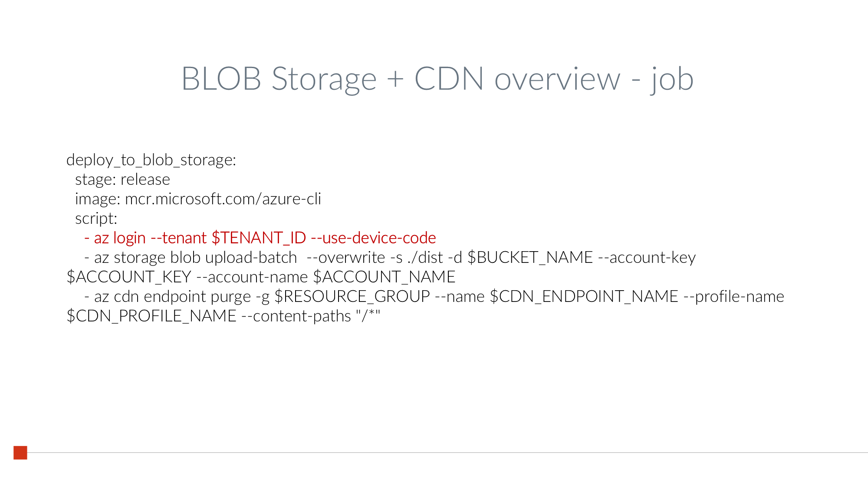Select the "deploy_to_blob_storage:" line
Screen dimensions: 868x488
click(151, 160)
